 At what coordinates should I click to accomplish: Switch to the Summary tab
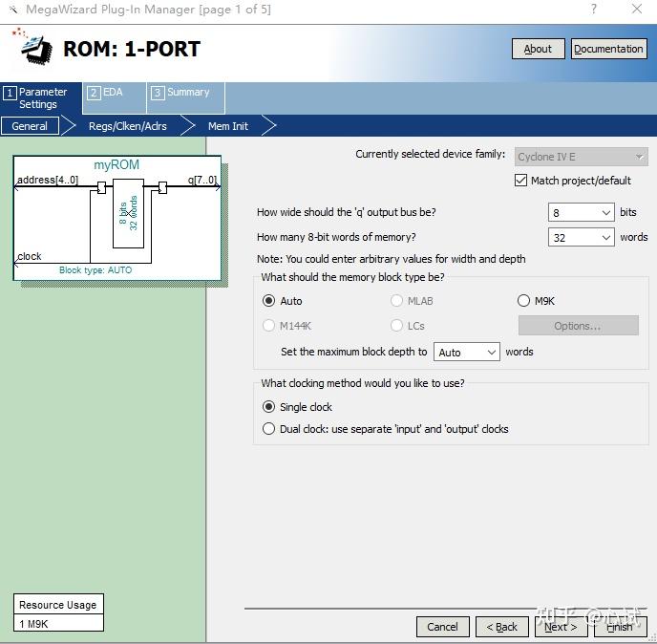(x=185, y=97)
